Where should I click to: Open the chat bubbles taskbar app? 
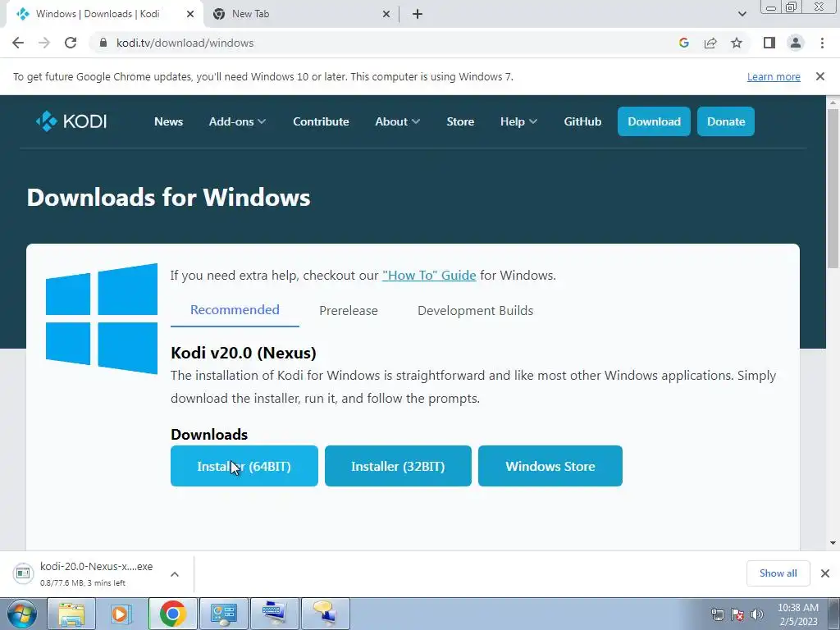point(325,614)
